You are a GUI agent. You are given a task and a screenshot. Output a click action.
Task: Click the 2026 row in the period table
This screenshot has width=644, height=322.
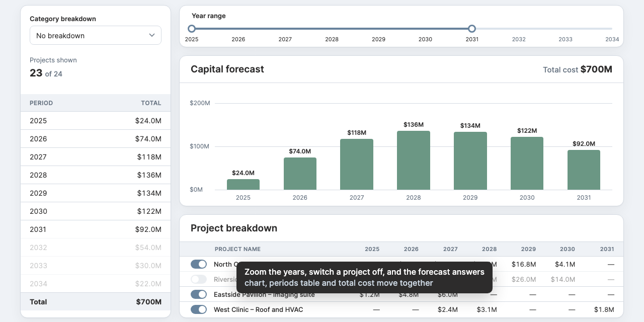point(96,139)
